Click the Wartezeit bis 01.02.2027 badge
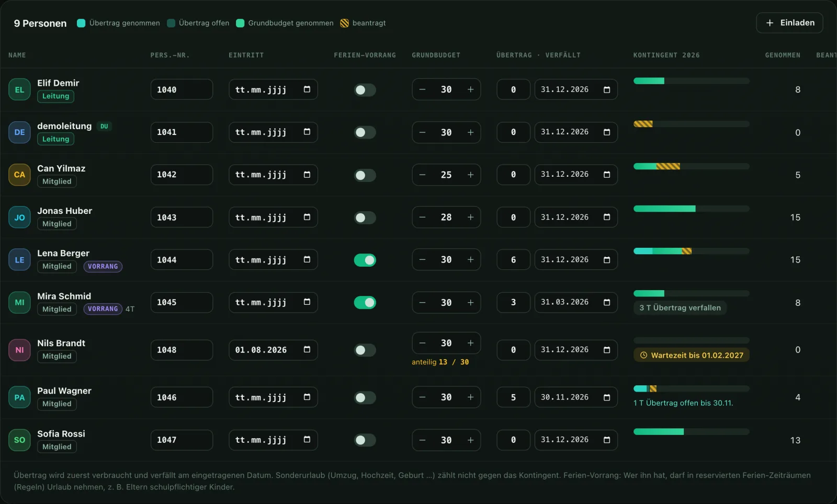 point(692,355)
